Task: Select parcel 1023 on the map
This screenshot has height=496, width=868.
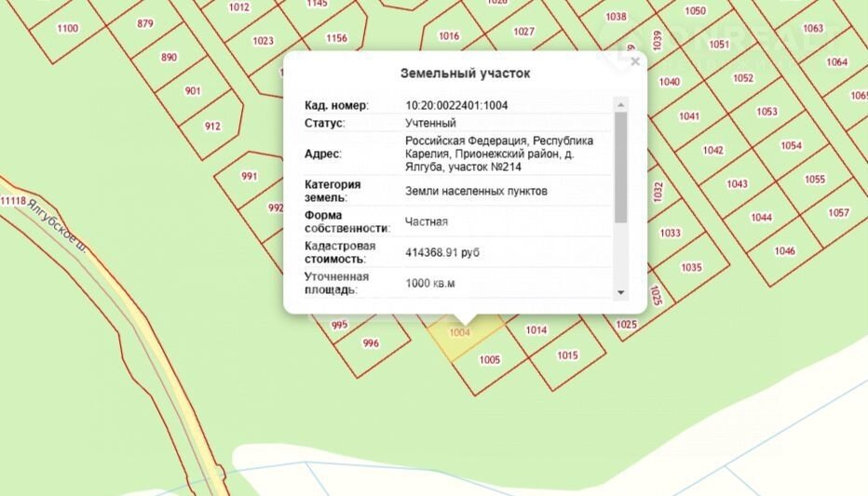Action: (263, 41)
